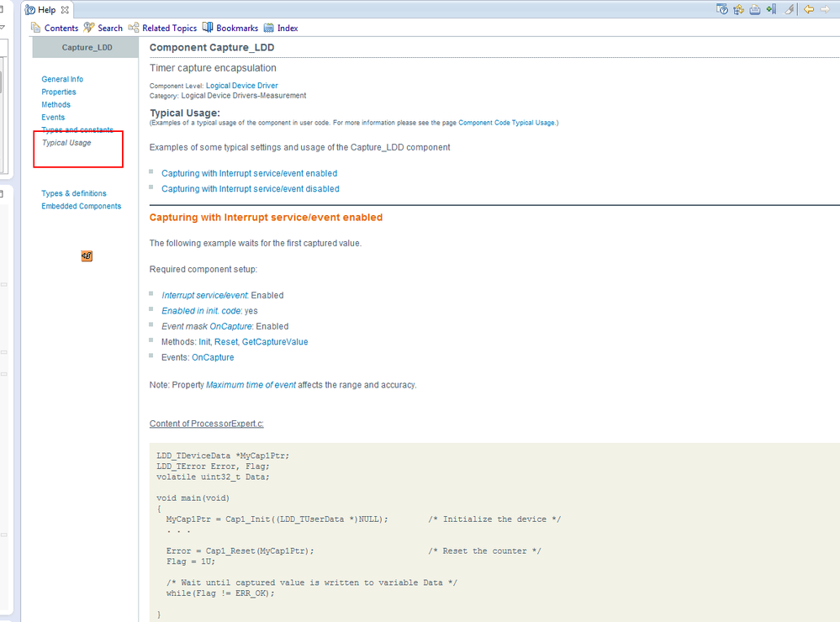Open Init method link

click(x=204, y=342)
